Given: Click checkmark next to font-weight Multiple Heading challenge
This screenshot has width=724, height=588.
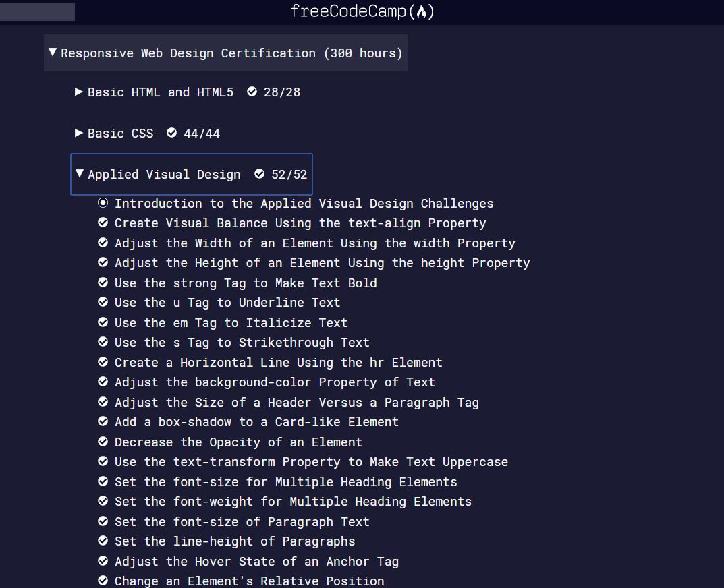Looking at the screenshot, I should pyautogui.click(x=103, y=501).
